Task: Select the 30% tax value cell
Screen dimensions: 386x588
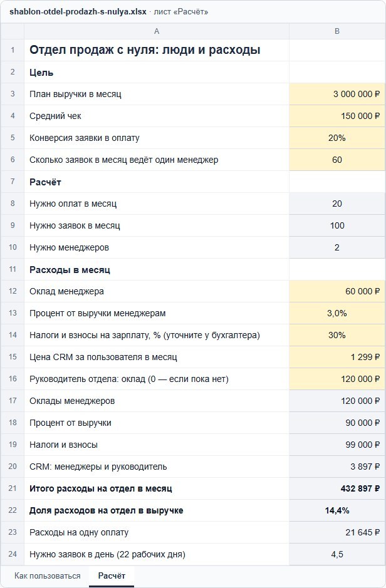Action: coord(337,335)
